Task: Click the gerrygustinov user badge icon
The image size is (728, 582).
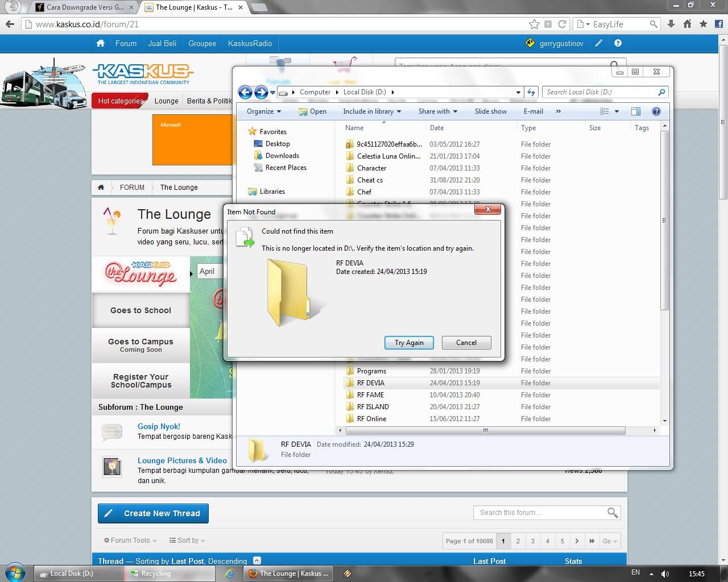Action: click(x=530, y=43)
